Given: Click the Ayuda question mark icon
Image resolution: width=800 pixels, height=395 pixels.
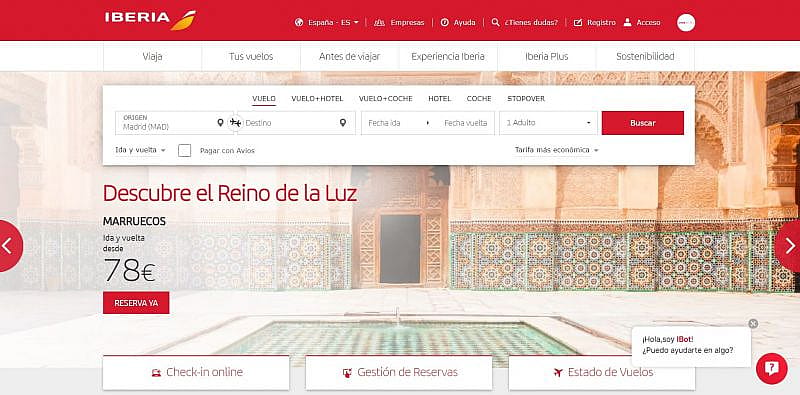Looking at the screenshot, I should pyautogui.click(x=445, y=22).
